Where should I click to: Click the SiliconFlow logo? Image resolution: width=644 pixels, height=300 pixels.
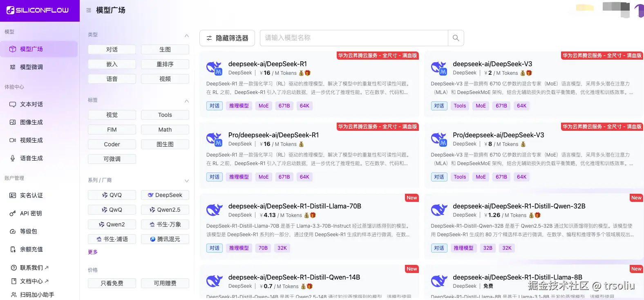pyautogui.click(x=38, y=10)
